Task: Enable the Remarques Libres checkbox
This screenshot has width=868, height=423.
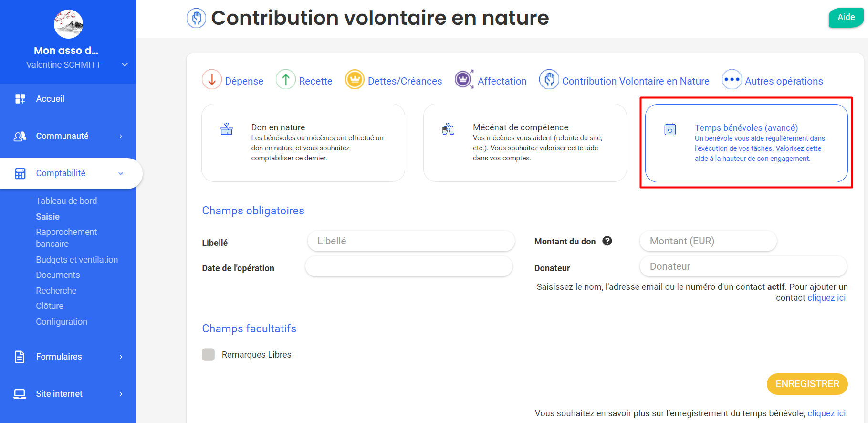Action: coord(209,354)
